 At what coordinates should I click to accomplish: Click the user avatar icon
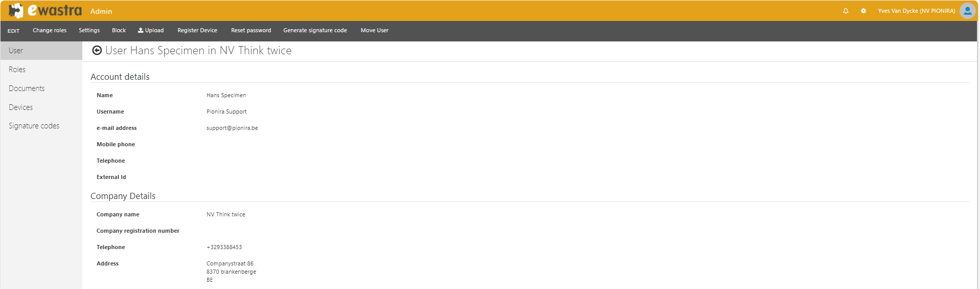[967, 11]
